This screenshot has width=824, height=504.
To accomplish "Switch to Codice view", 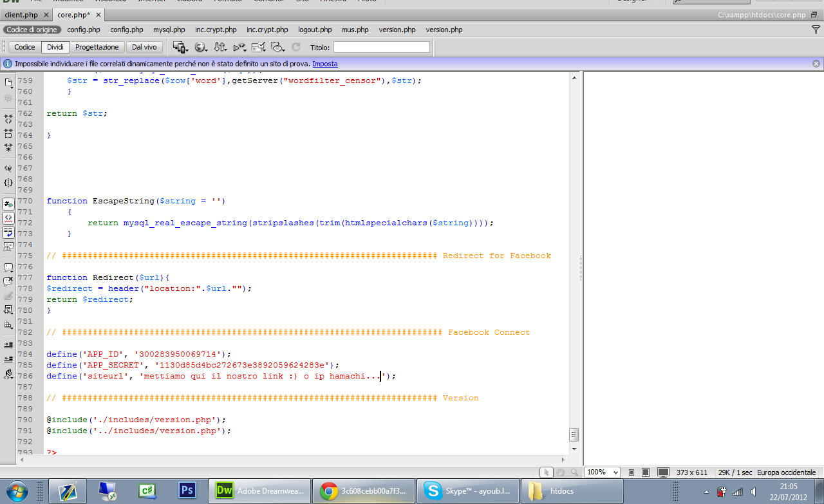I will pos(25,47).
